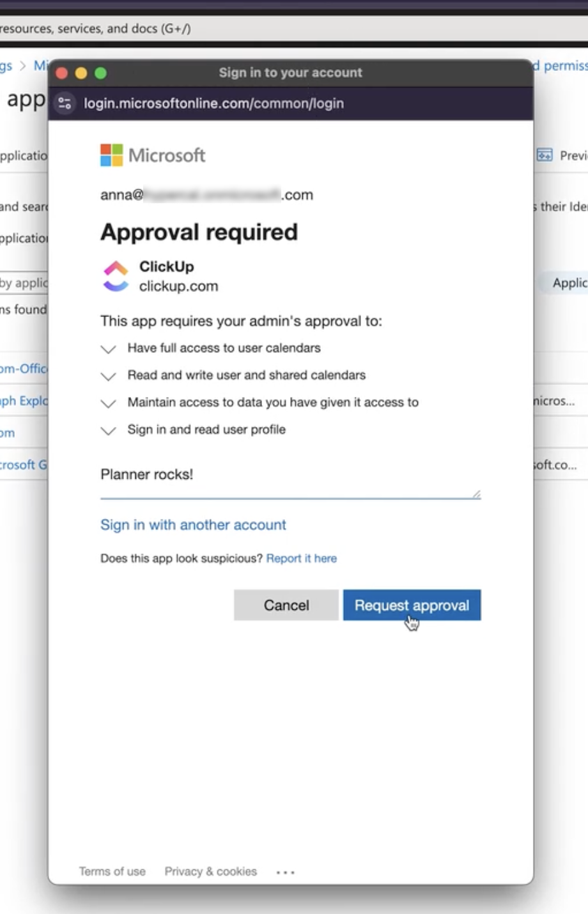Image resolution: width=588 pixels, height=914 pixels.
Task: Click the ClickUp app name heading
Action: (x=167, y=267)
